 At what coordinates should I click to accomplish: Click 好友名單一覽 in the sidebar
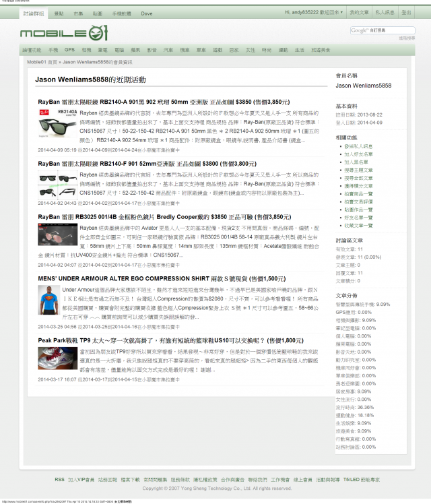coord(358,218)
